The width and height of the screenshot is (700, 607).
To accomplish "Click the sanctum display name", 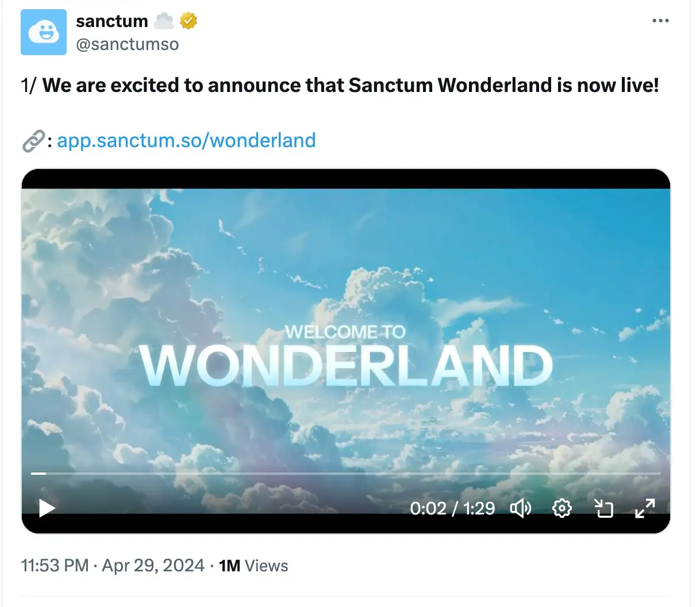I will click(111, 21).
